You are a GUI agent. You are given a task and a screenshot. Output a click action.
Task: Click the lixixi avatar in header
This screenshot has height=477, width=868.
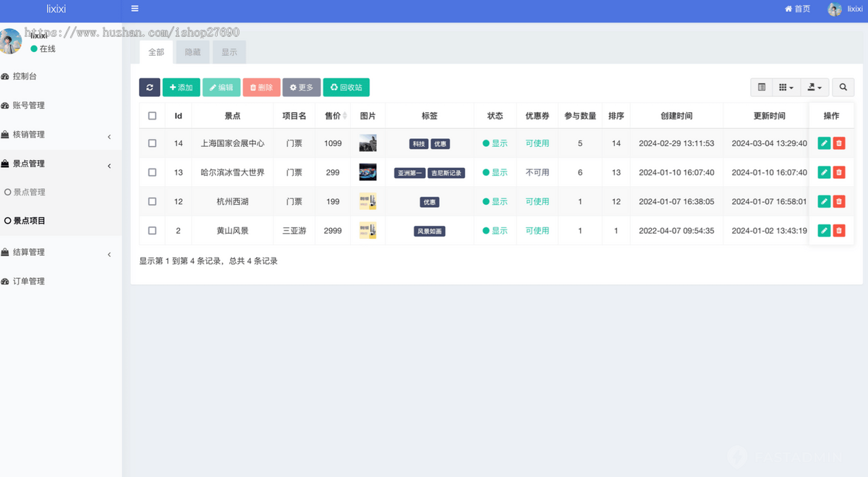pyautogui.click(x=835, y=9)
